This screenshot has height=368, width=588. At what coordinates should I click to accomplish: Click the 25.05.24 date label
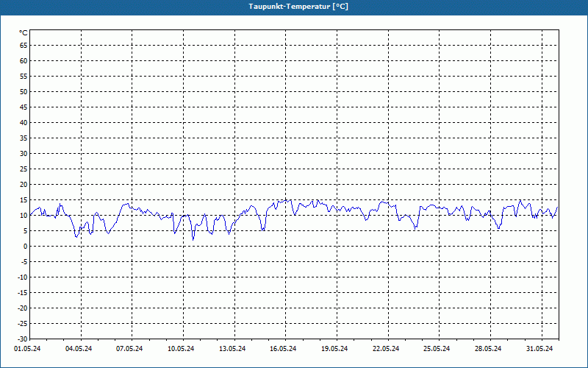(437, 349)
